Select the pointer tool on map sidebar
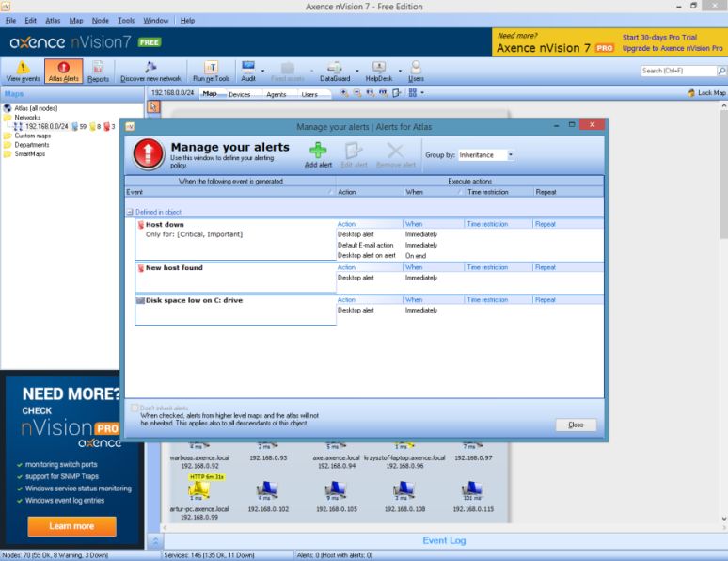728x561 pixels. [153, 107]
